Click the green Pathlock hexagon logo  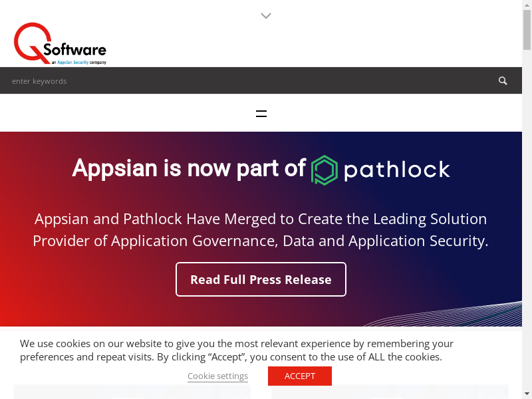pos(325,170)
